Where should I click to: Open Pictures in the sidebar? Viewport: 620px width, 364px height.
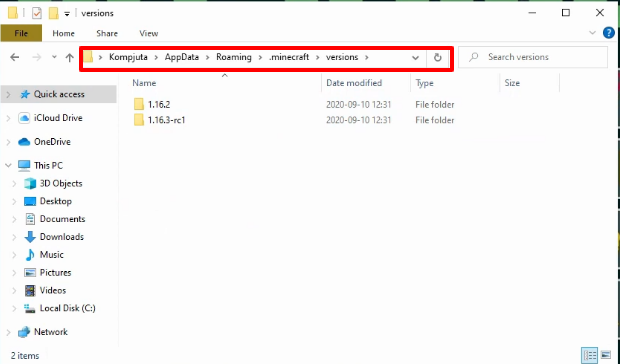[x=55, y=273]
